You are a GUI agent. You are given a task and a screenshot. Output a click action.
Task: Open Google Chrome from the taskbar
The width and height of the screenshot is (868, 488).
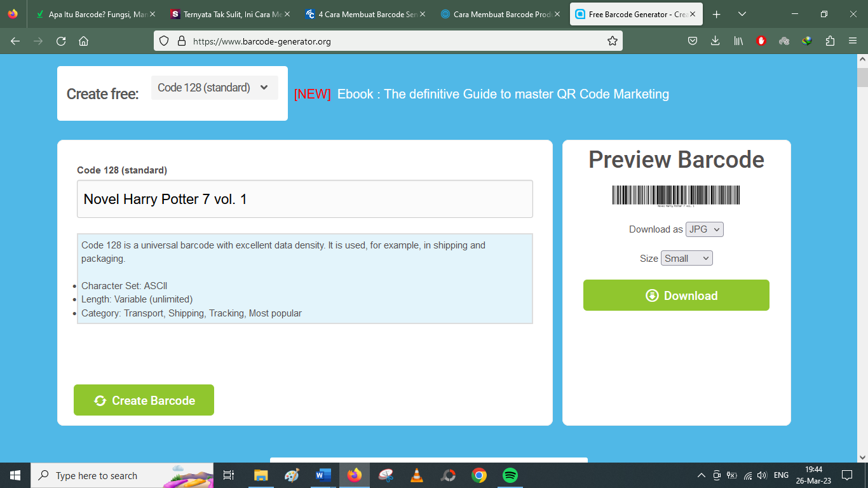pyautogui.click(x=479, y=475)
